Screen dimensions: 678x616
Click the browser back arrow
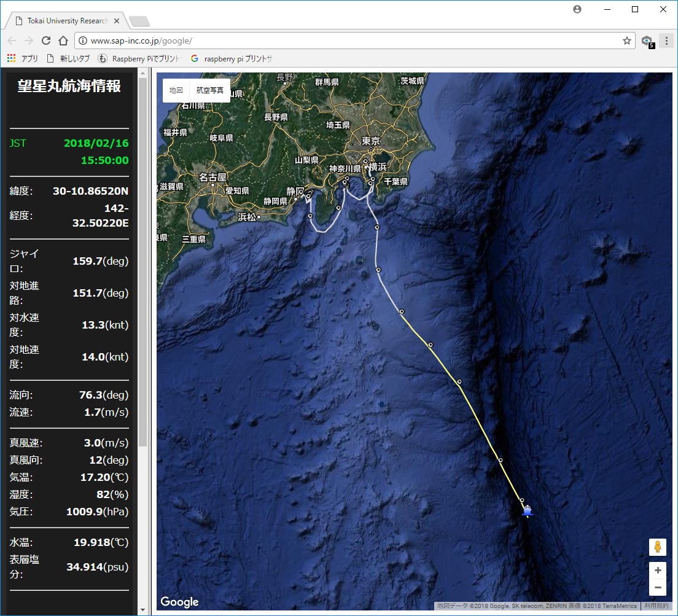(x=12, y=41)
